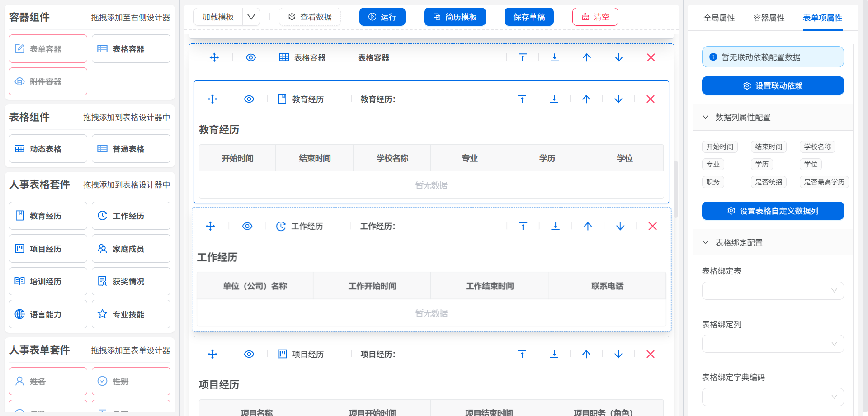The image size is (868, 416).
Task: Open the 表格绑定表 dropdown
Action: click(773, 291)
